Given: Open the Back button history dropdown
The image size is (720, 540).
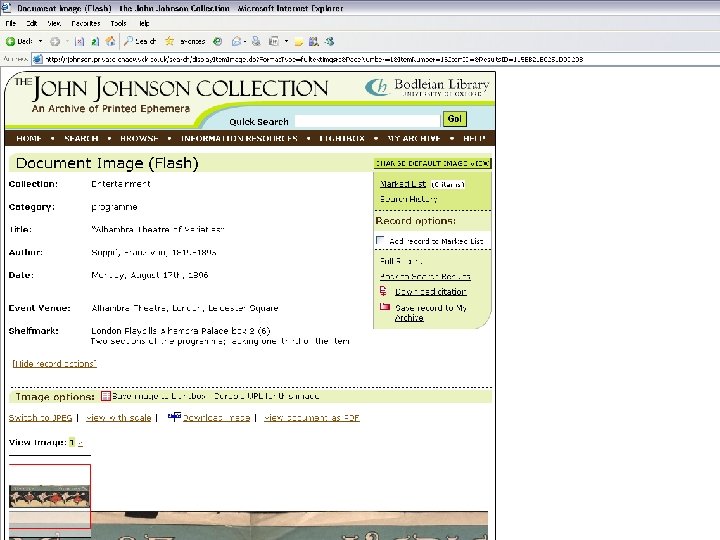Looking at the screenshot, I should coord(40,41).
